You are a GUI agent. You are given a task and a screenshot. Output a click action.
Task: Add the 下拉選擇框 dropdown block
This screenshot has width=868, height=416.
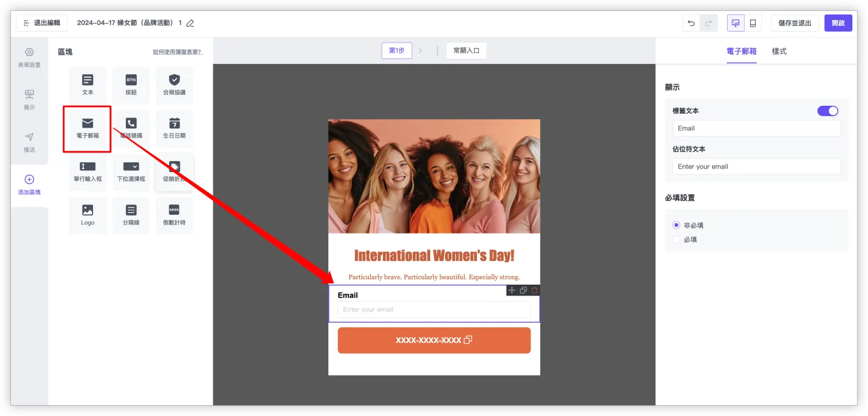click(x=131, y=172)
